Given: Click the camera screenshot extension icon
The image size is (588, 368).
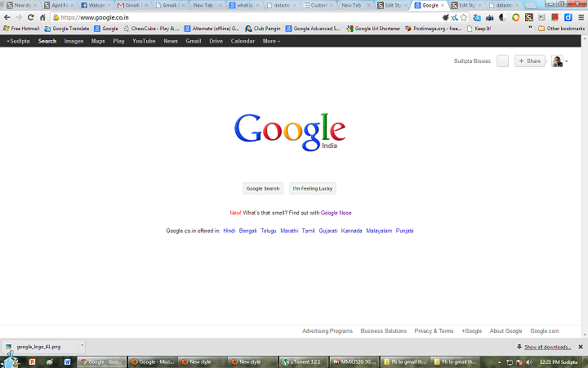Looking at the screenshot, I should [x=490, y=17].
